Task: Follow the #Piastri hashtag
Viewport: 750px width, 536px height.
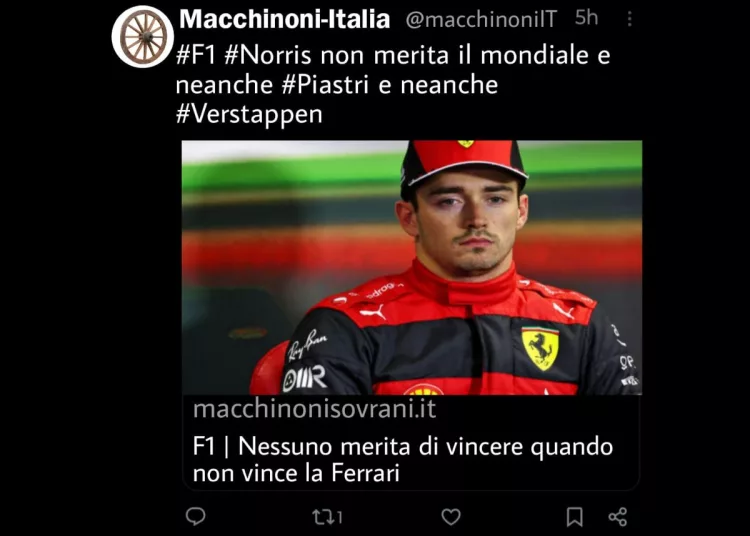Action: (325, 85)
